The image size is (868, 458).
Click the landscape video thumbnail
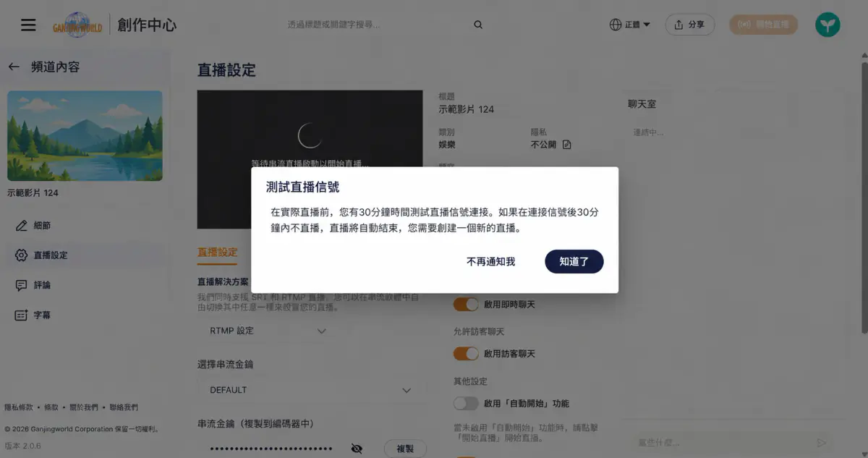[x=85, y=135]
